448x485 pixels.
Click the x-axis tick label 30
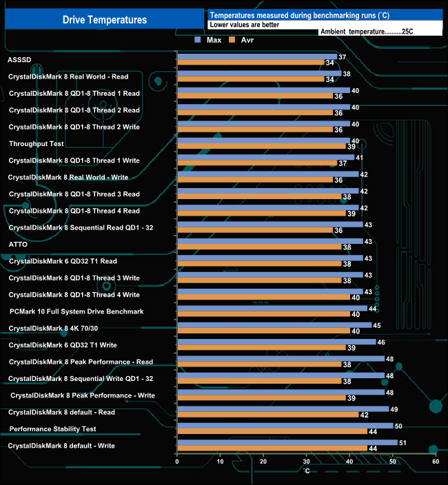[306, 462]
